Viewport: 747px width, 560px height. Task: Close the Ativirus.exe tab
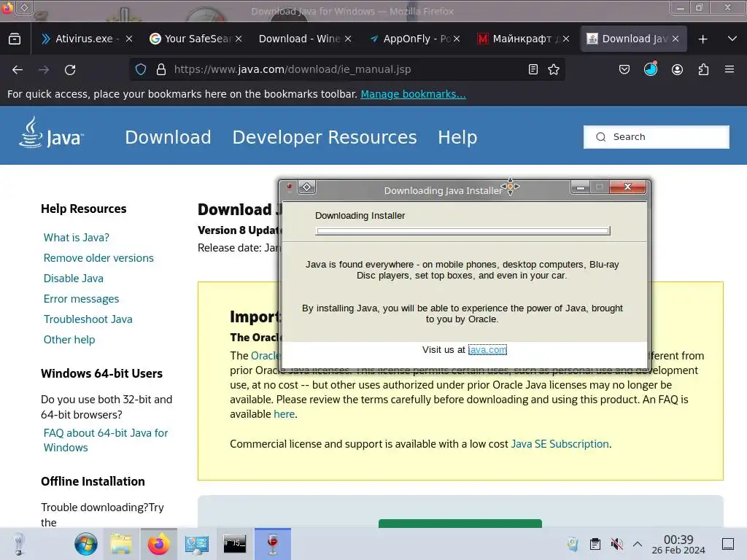[x=129, y=39]
